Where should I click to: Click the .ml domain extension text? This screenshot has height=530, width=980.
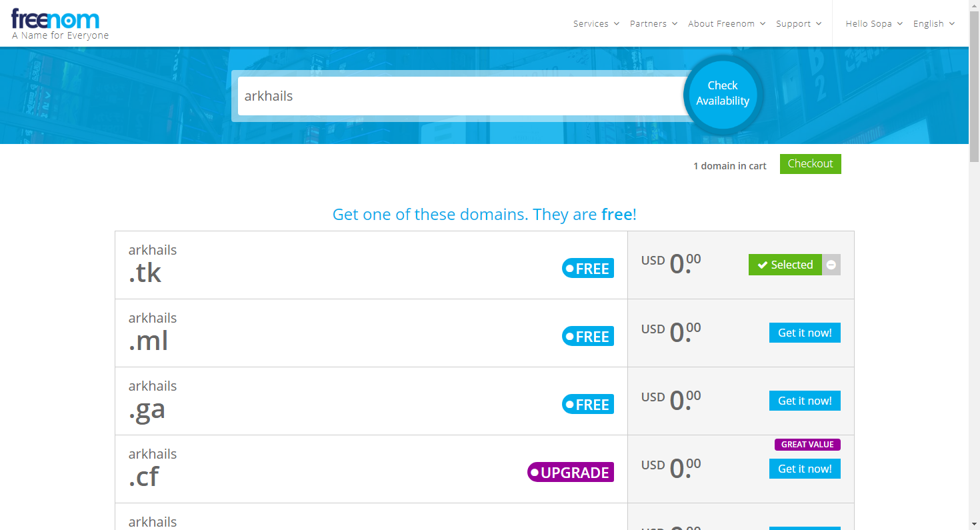point(149,341)
